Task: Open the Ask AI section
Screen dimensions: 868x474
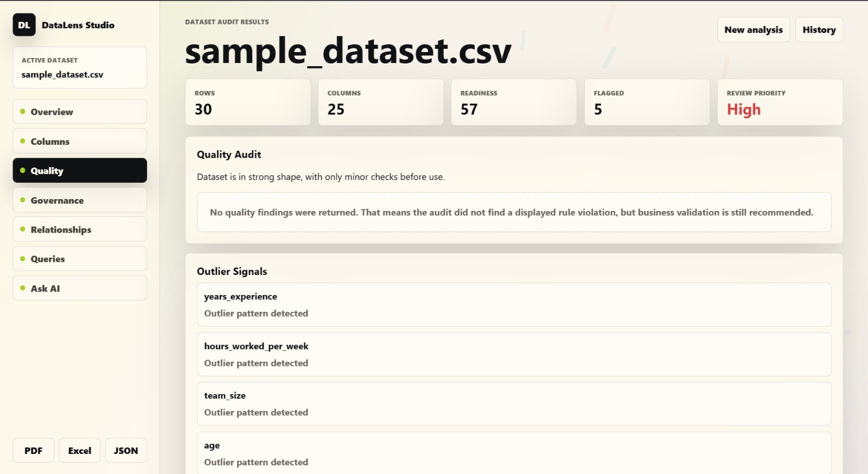Action: point(80,288)
